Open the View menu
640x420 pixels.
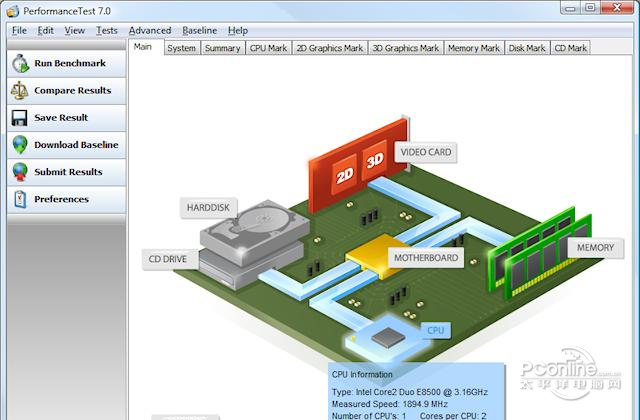pos(75,31)
